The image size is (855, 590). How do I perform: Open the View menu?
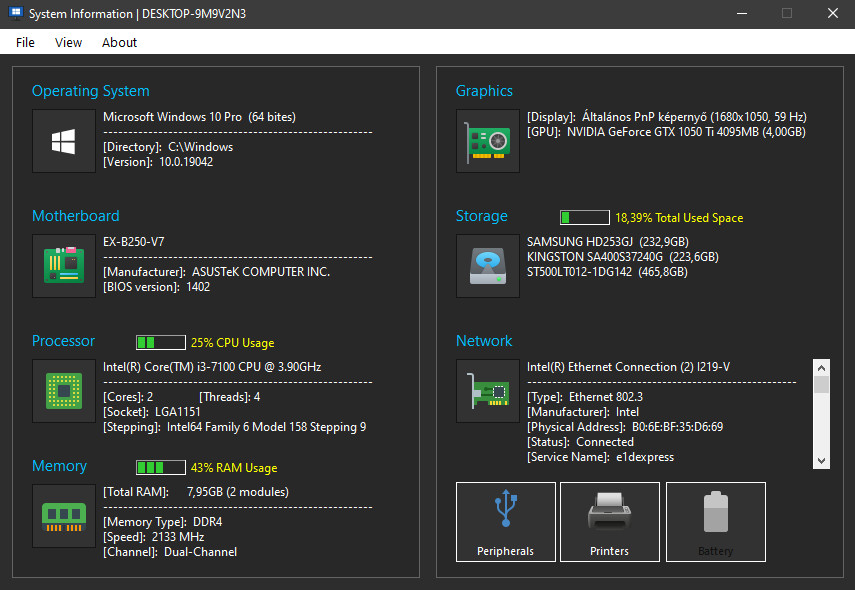click(x=68, y=43)
